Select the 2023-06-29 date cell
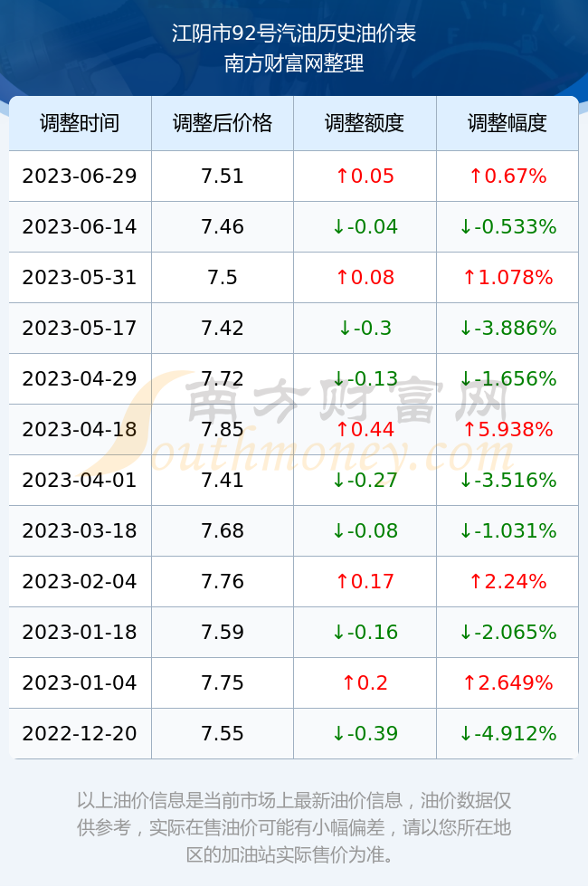 tap(80, 176)
